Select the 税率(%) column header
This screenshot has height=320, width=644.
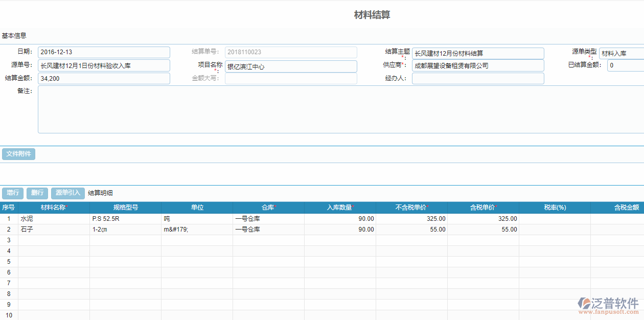tap(555, 208)
